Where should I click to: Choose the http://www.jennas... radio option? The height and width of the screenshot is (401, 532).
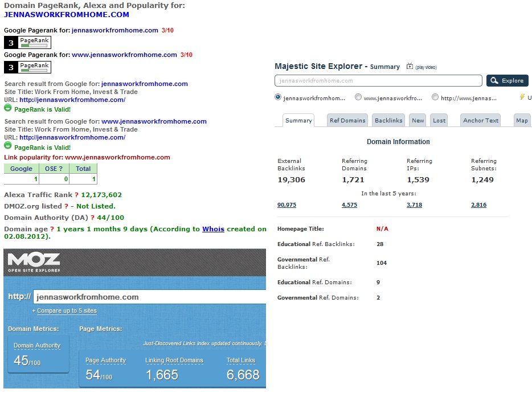click(x=435, y=97)
